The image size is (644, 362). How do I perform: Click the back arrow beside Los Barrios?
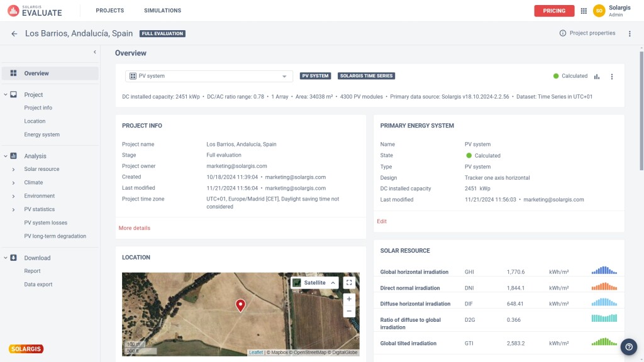14,33
